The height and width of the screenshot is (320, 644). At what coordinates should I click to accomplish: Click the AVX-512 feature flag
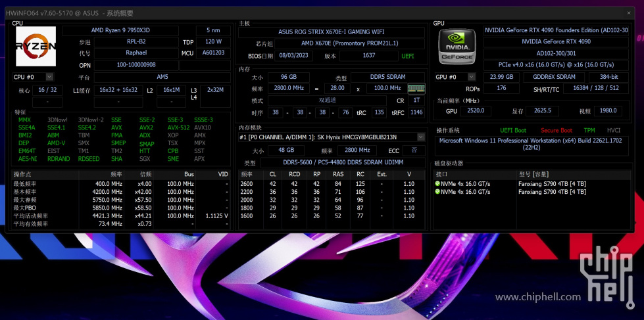(x=178, y=128)
